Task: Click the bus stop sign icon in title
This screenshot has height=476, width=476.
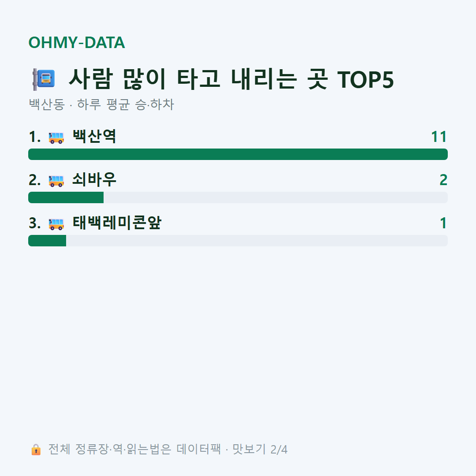Action: (44, 79)
